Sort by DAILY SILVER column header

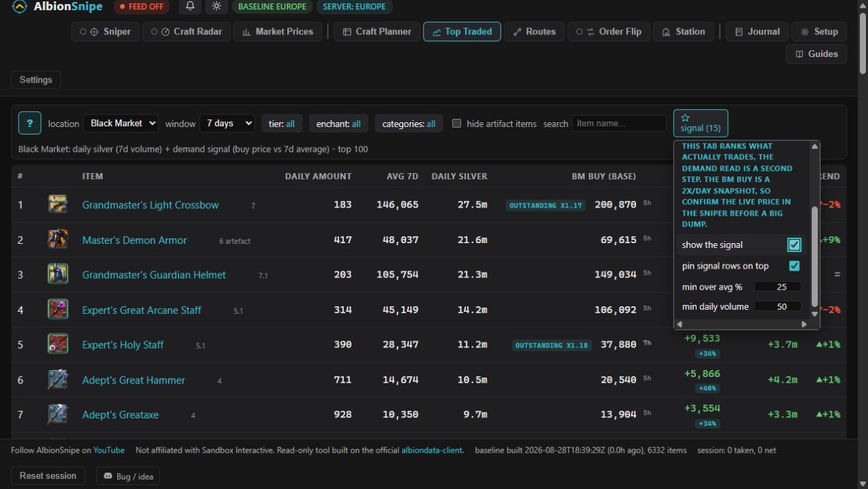[x=459, y=177]
